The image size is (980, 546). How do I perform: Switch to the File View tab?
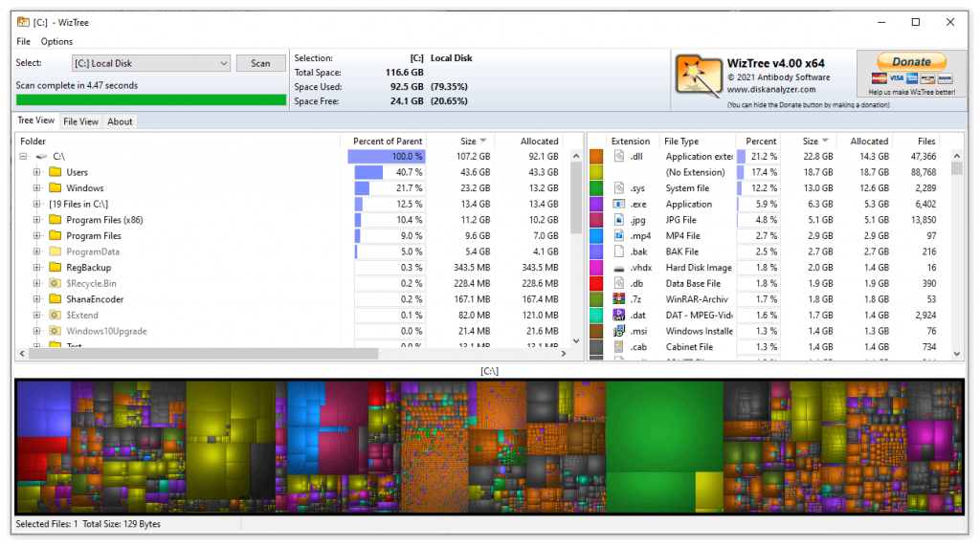[x=80, y=121]
